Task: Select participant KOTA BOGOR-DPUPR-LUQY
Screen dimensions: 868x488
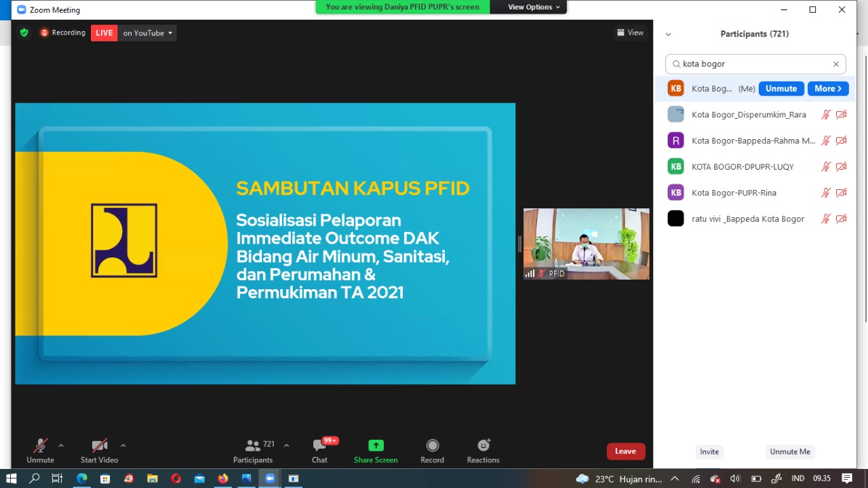Action: pos(755,166)
